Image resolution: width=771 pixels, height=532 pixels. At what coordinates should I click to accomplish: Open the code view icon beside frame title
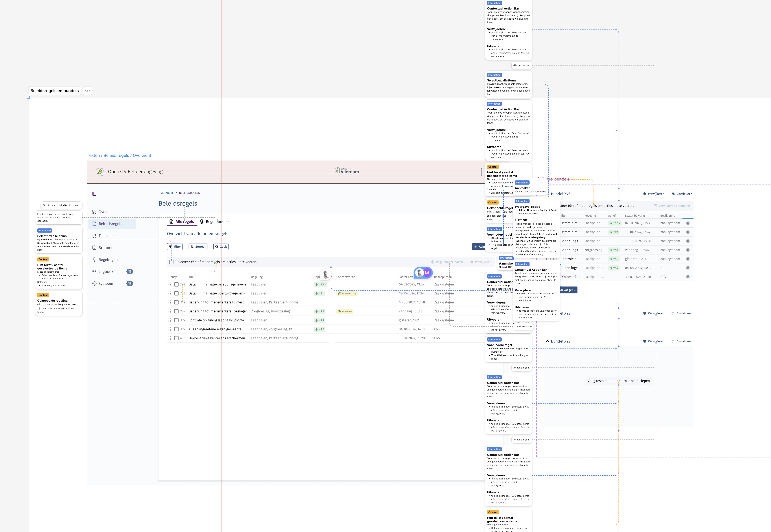[x=87, y=91]
